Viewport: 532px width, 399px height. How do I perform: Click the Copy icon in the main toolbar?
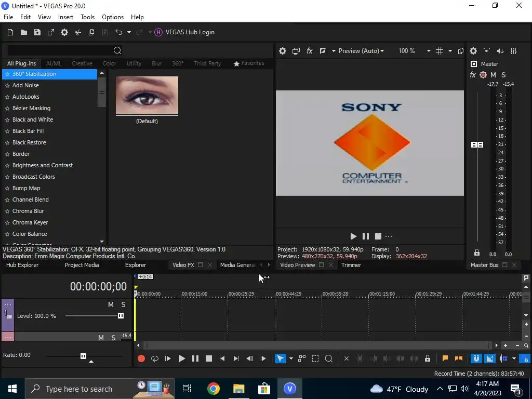[91, 32]
